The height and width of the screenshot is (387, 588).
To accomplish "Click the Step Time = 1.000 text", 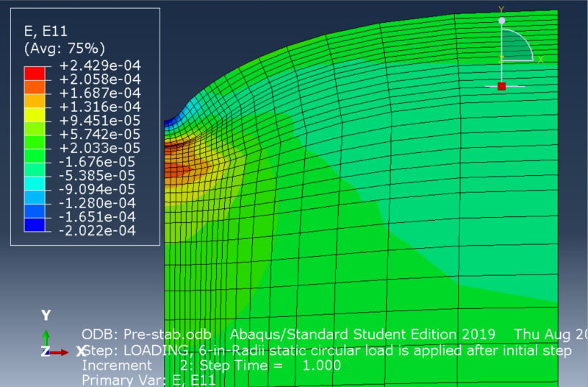I will [x=270, y=365].
